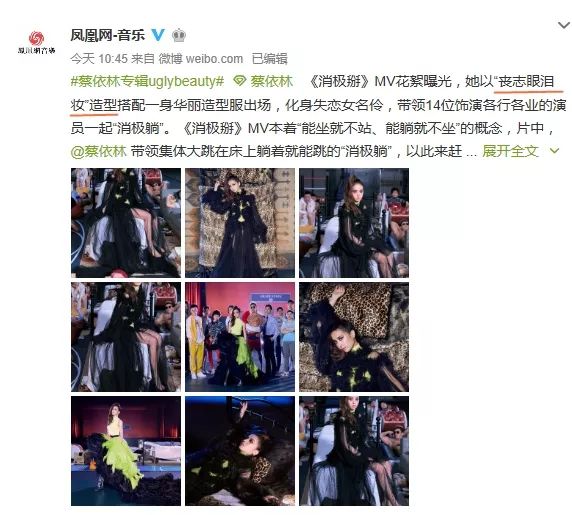
Task: Click the 今天 10:45 timestamp
Action: (x=99, y=58)
